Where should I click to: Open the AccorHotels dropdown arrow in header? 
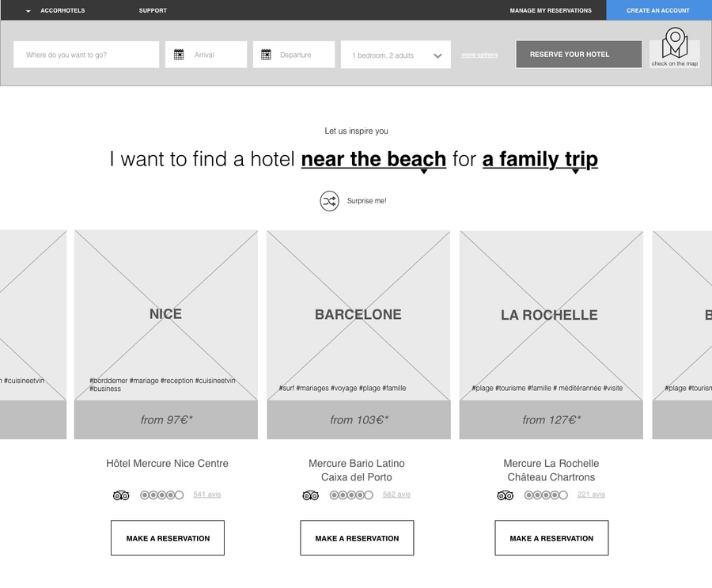coord(28,11)
